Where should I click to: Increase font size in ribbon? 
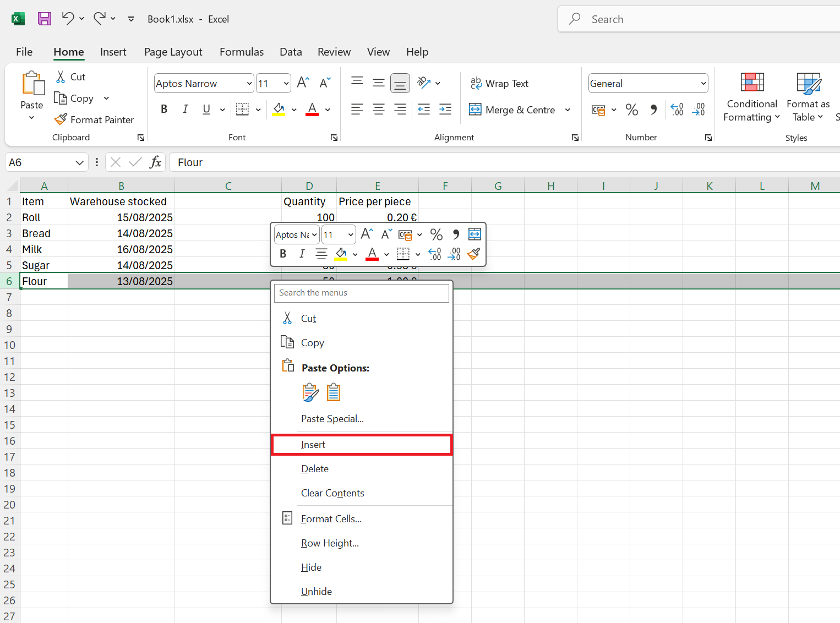pos(303,83)
